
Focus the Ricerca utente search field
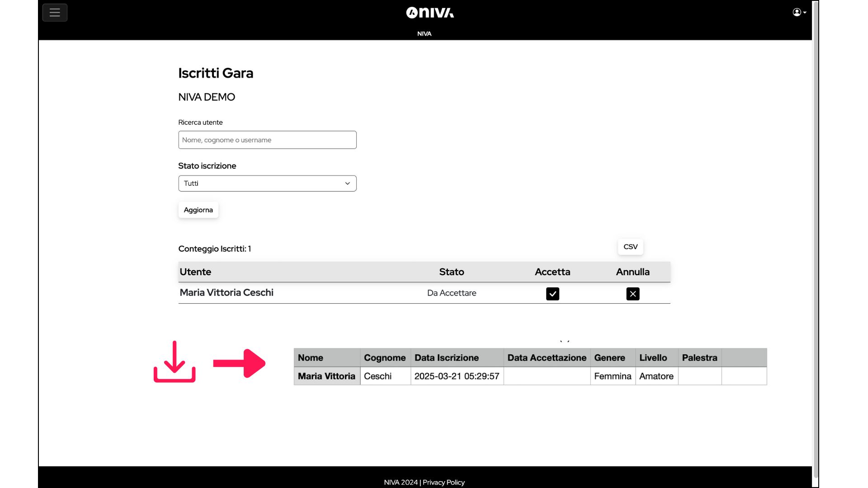(x=267, y=140)
